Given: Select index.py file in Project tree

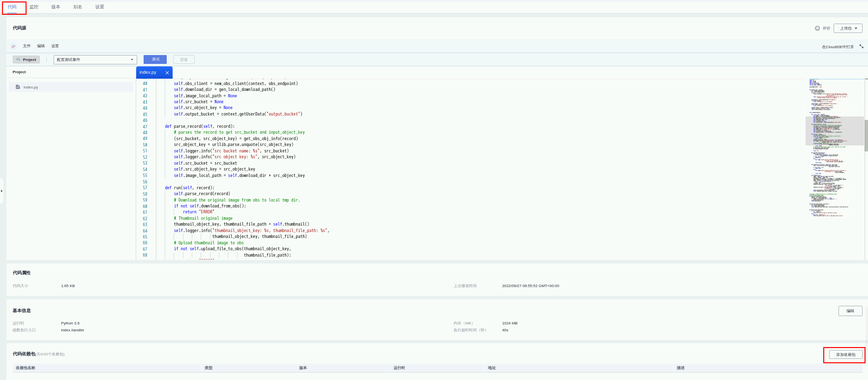Looking at the screenshot, I should (x=30, y=87).
